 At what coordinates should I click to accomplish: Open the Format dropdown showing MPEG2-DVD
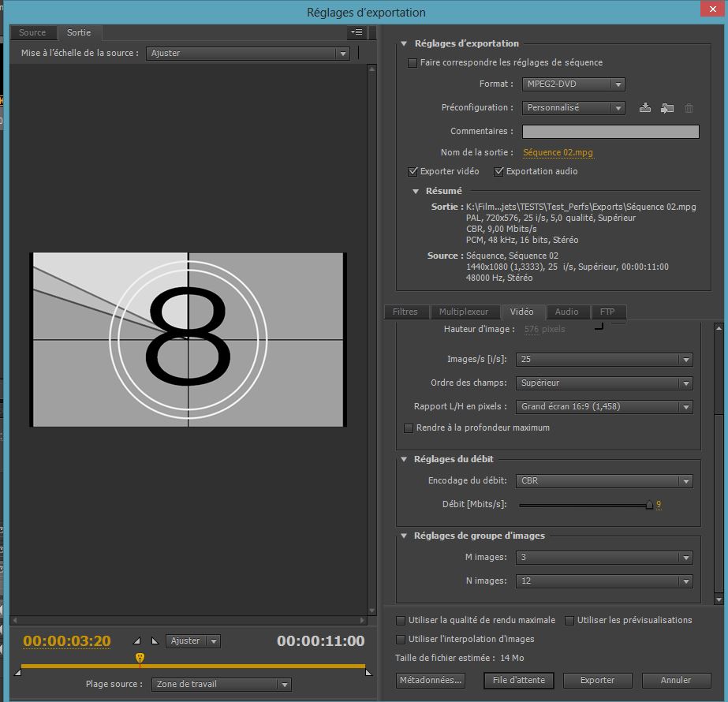click(x=573, y=84)
